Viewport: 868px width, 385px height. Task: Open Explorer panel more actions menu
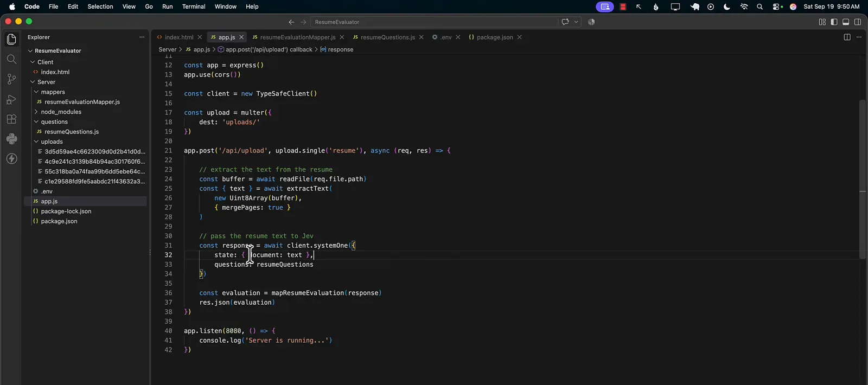pos(142,37)
